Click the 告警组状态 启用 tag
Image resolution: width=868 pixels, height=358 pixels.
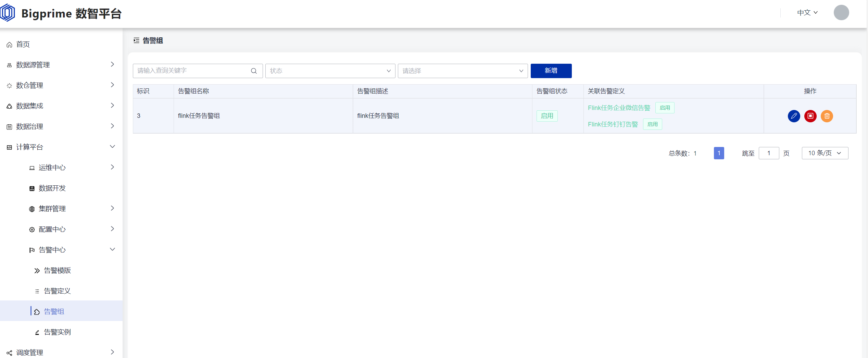tap(547, 116)
